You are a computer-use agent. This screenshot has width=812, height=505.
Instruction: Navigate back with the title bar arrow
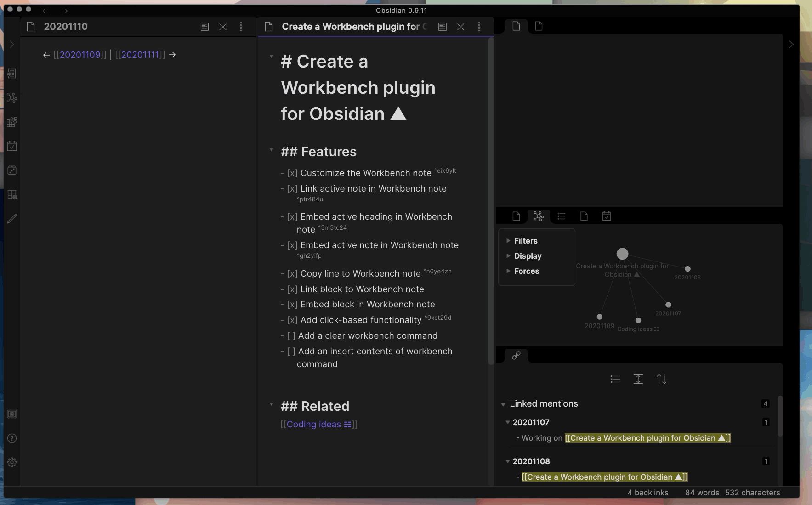point(45,11)
